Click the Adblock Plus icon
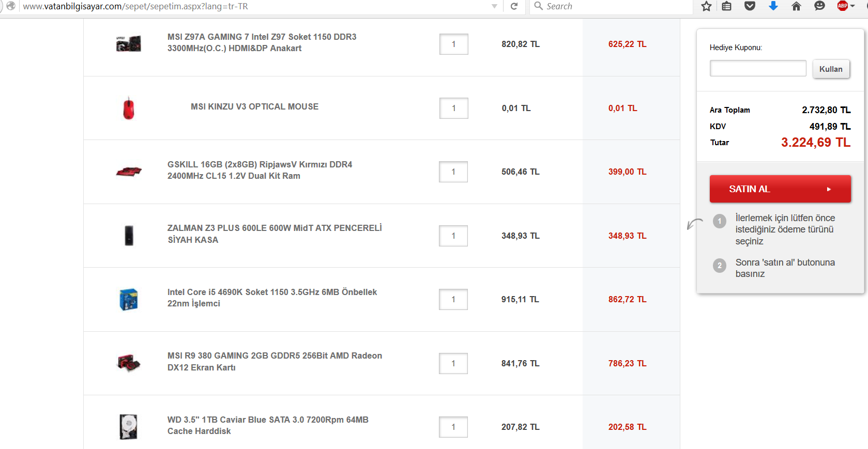Screen dimensions: 868x449 coord(842,6)
